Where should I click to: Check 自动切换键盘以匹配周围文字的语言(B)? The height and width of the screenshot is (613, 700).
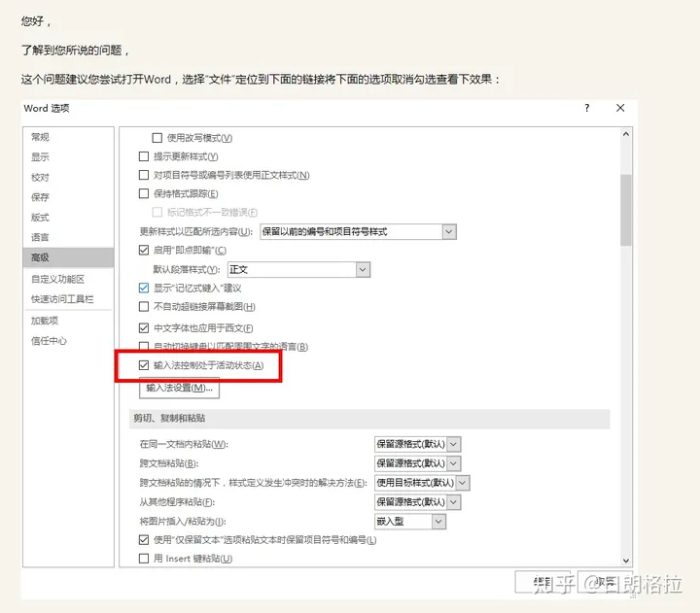point(144,346)
